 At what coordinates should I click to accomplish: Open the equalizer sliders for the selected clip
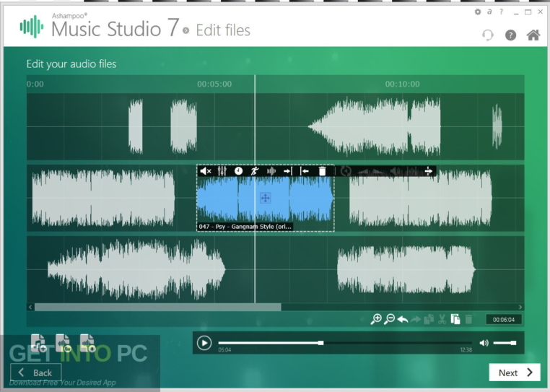[x=222, y=171]
